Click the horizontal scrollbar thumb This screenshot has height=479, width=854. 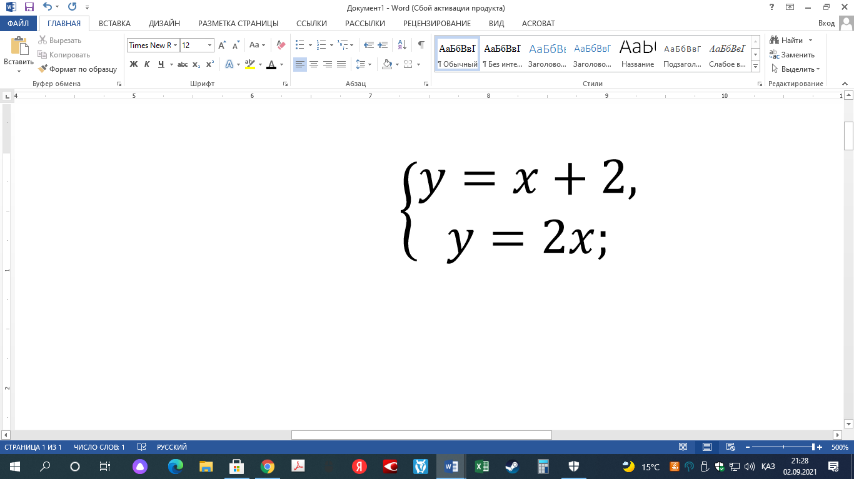point(421,435)
